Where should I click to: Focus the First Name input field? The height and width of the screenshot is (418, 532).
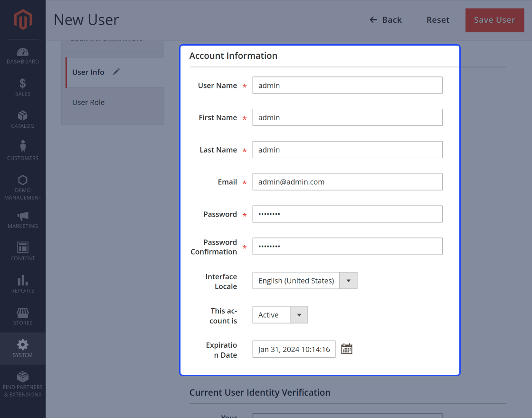tap(347, 117)
